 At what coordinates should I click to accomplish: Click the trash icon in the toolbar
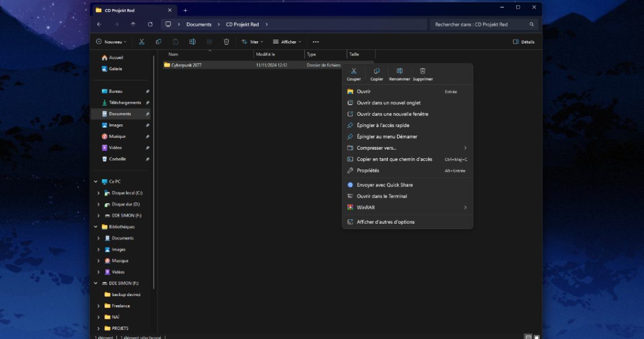click(x=226, y=42)
